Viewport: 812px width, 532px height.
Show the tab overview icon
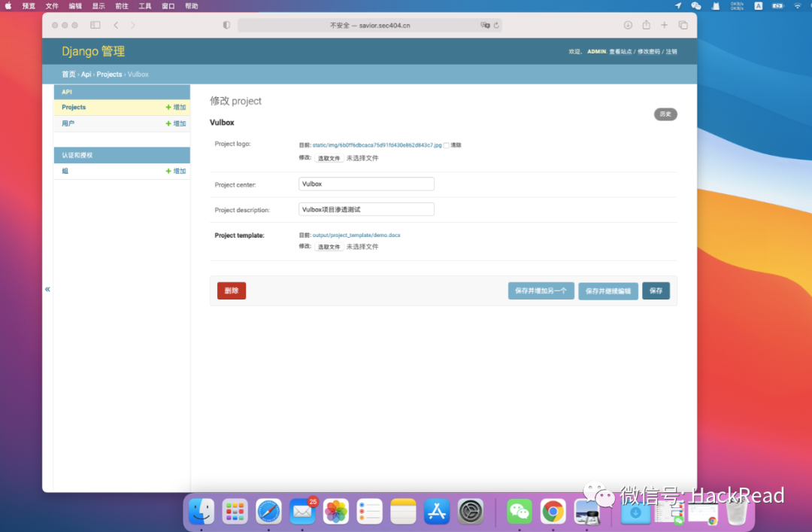683,25
